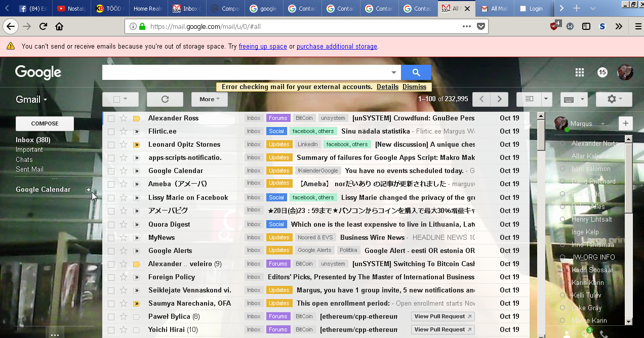Open Details for external accounts error
The height and width of the screenshot is (338, 644).
[387, 87]
